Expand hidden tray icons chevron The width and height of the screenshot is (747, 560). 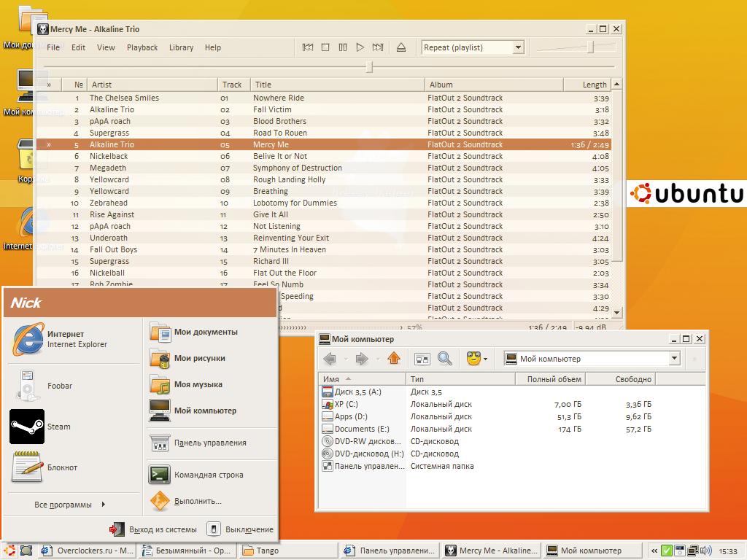pyautogui.click(x=654, y=551)
